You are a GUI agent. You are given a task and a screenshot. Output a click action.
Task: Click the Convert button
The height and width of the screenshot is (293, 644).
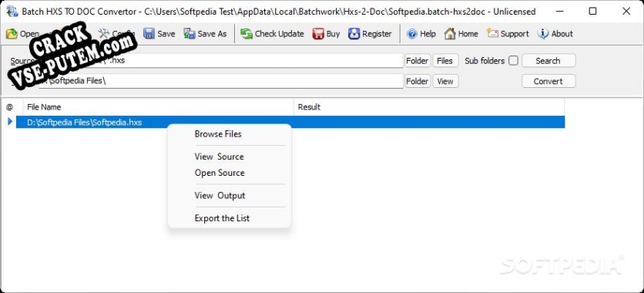[x=548, y=82]
